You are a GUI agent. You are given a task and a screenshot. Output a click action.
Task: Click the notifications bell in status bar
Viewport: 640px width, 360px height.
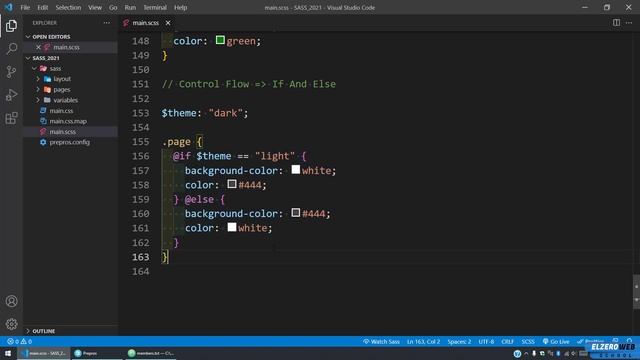pos(629,340)
